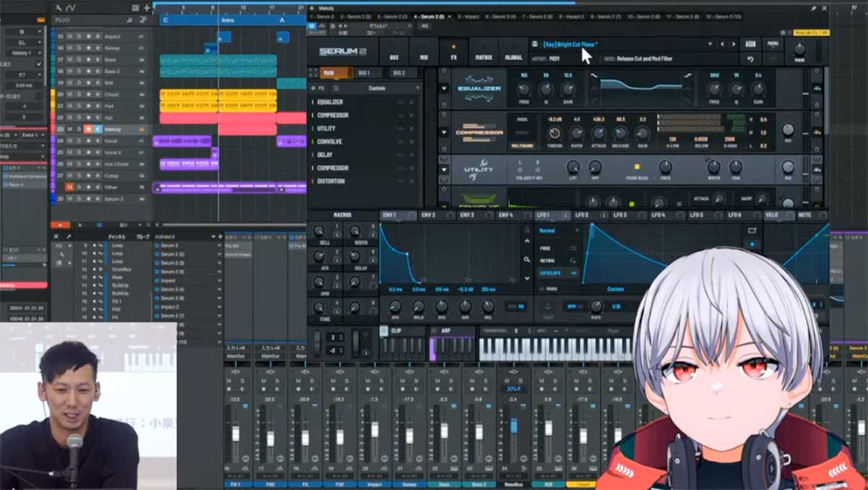Select DISTORTION in the FX list
Screen dimensions: 868x490
coord(331,181)
